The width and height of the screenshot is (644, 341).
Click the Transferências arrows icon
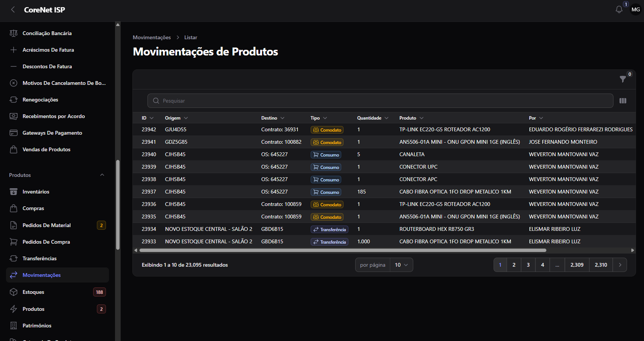pyautogui.click(x=14, y=258)
